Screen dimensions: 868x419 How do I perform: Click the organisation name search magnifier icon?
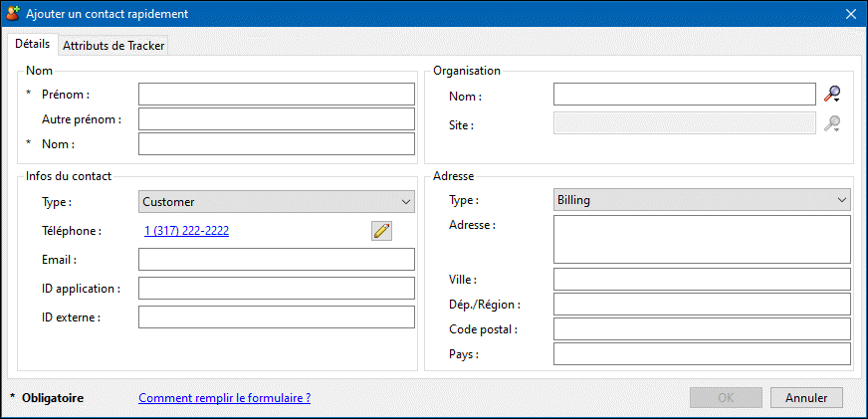pyautogui.click(x=832, y=95)
